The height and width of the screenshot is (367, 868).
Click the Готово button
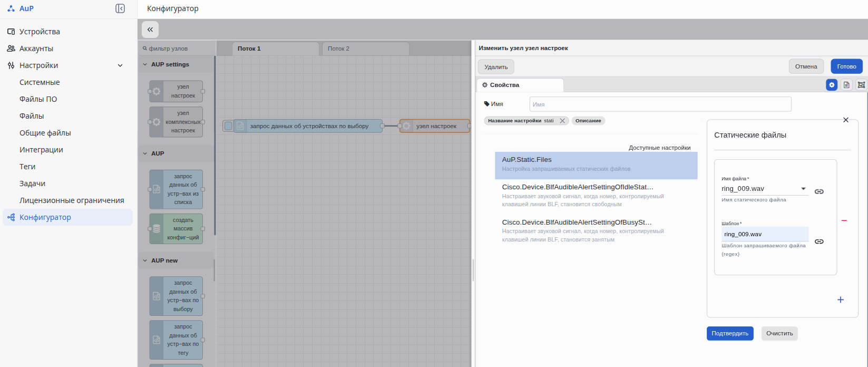(847, 66)
